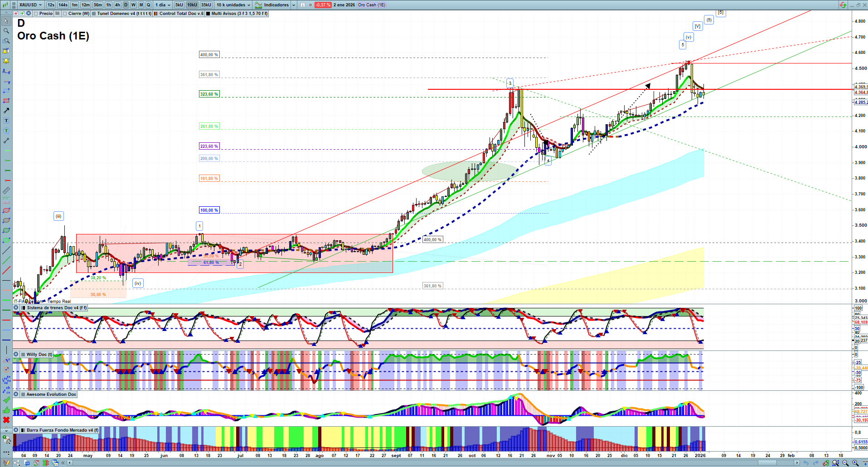Close the Awesome Evolution Doc panel
868x467 pixels.
coord(16,394)
